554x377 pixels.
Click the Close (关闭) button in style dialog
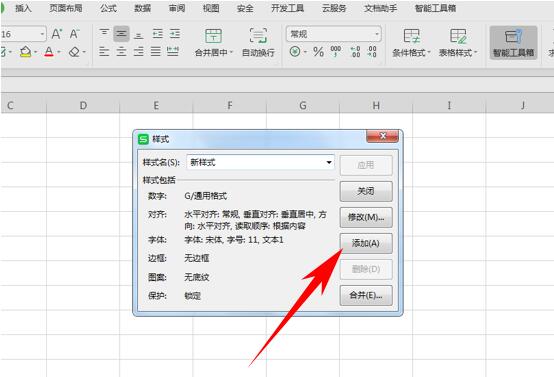pyautogui.click(x=366, y=191)
